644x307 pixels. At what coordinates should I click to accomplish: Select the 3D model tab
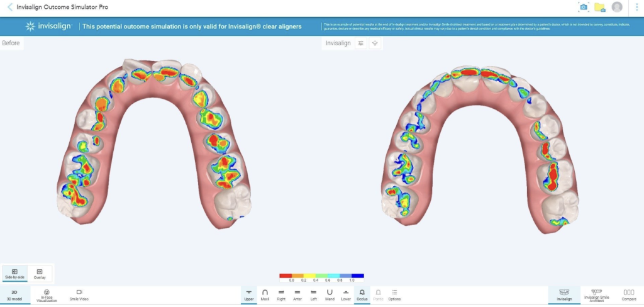click(x=14, y=294)
